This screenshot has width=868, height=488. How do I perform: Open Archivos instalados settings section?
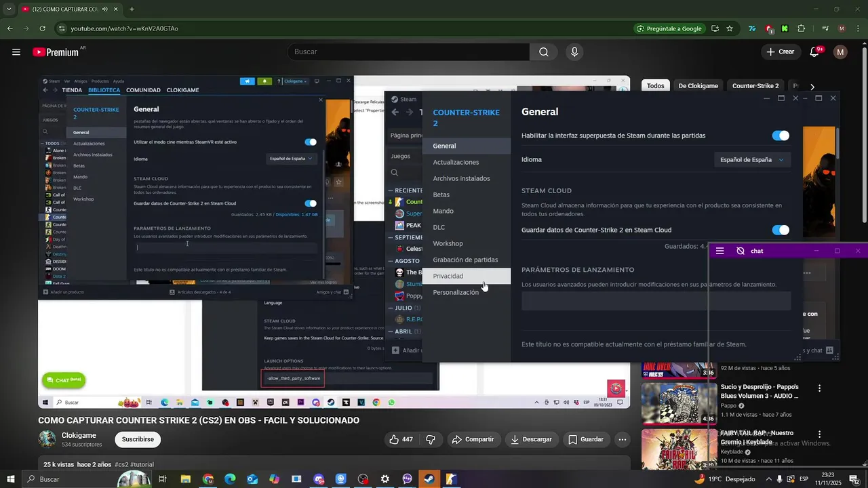point(466,178)
